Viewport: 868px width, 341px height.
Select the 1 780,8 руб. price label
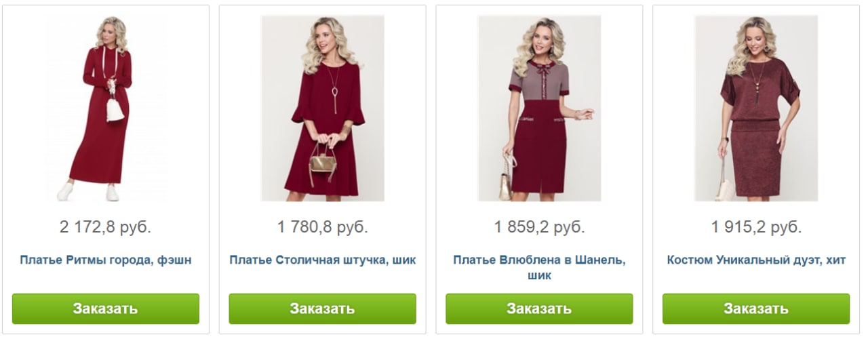323,227
